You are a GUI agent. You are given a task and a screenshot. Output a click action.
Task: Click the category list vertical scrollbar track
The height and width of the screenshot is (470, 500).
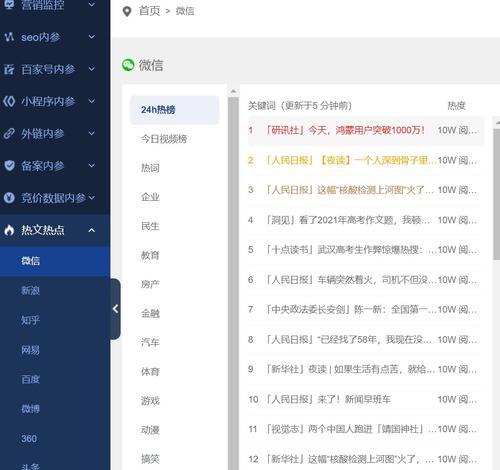[x=233, y=283]
